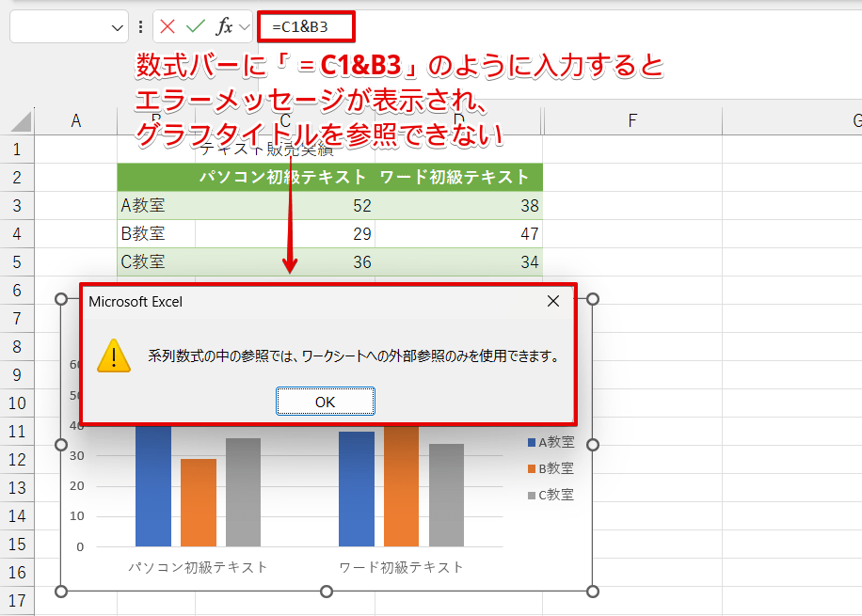Expand the chevron next to the fx icon
This screenshot has width=862, height=616.
point(245,27)
